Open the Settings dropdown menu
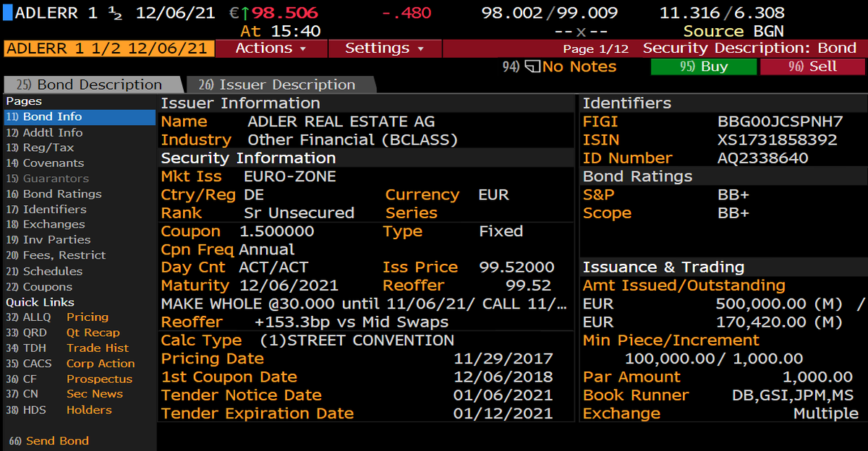The height and width of the screenshot is (451, 868). (x=385, y=48)
